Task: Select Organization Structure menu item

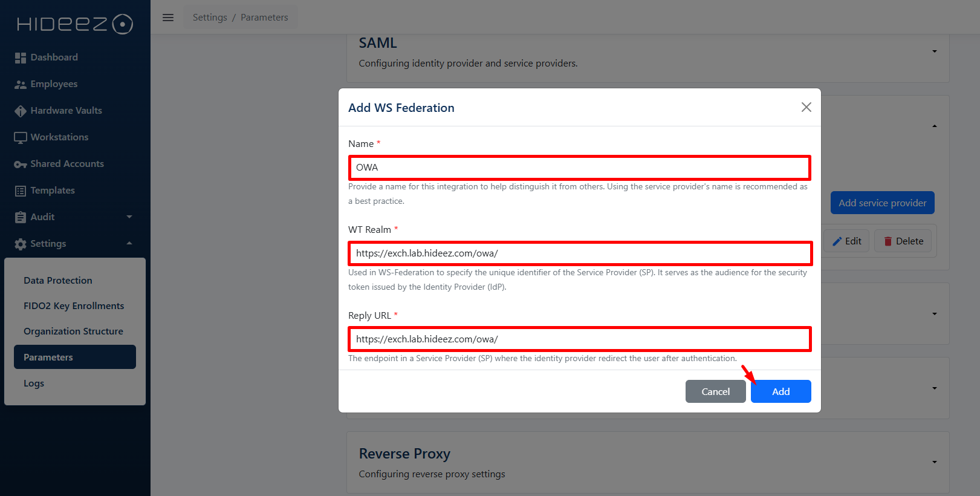Action: (73, 331)
